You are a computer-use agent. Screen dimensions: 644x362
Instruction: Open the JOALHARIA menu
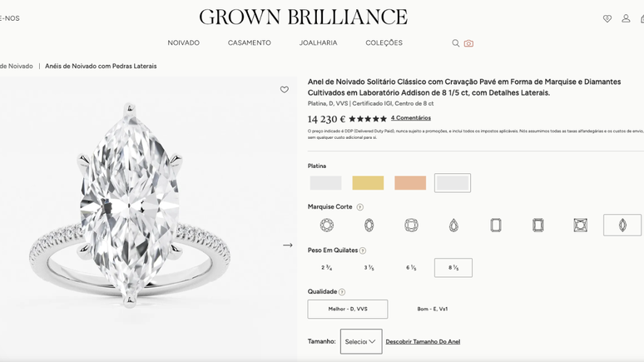(x=319, y=42)
